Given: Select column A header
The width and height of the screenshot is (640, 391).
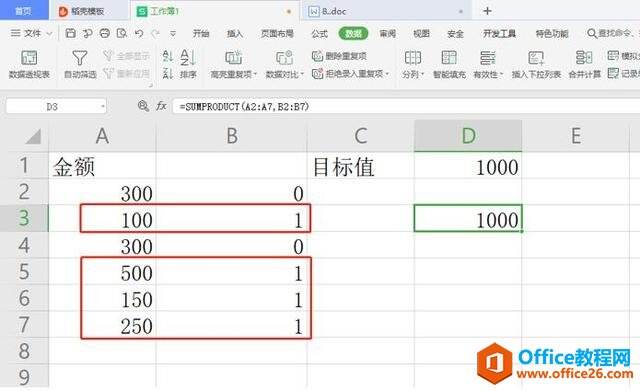Looking at the screenshot, I should coord(102,136).
